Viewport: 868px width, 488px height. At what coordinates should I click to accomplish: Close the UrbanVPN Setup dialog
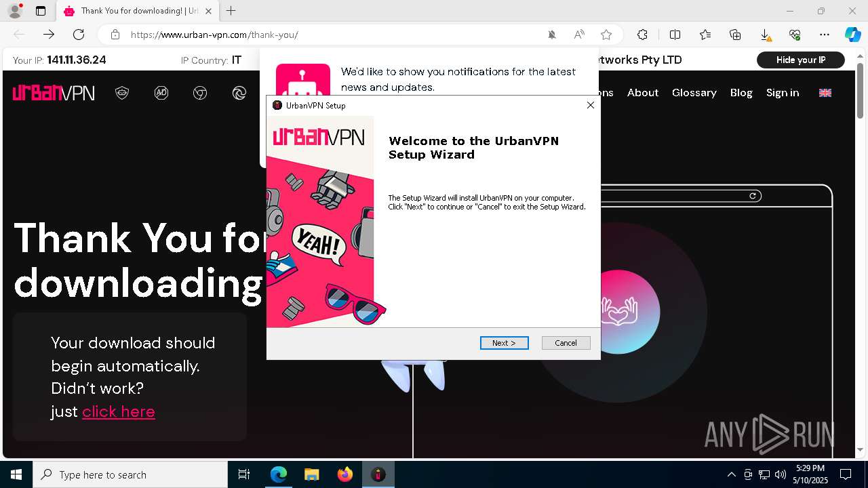(590, 105)
